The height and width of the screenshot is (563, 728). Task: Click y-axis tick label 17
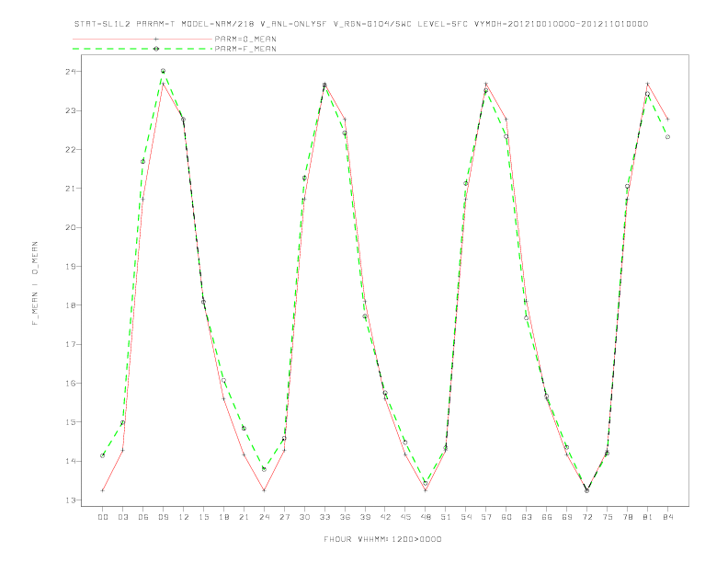tap(71, 344)
